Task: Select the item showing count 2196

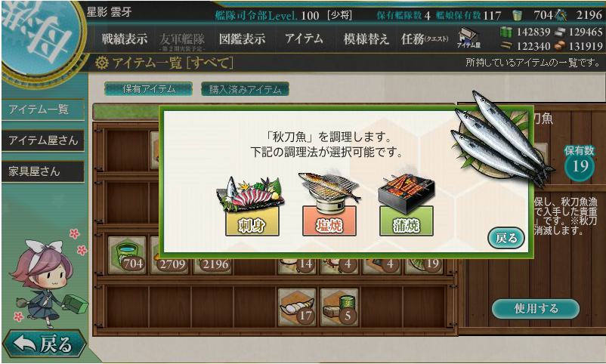Action: click(x=212, y=264)
